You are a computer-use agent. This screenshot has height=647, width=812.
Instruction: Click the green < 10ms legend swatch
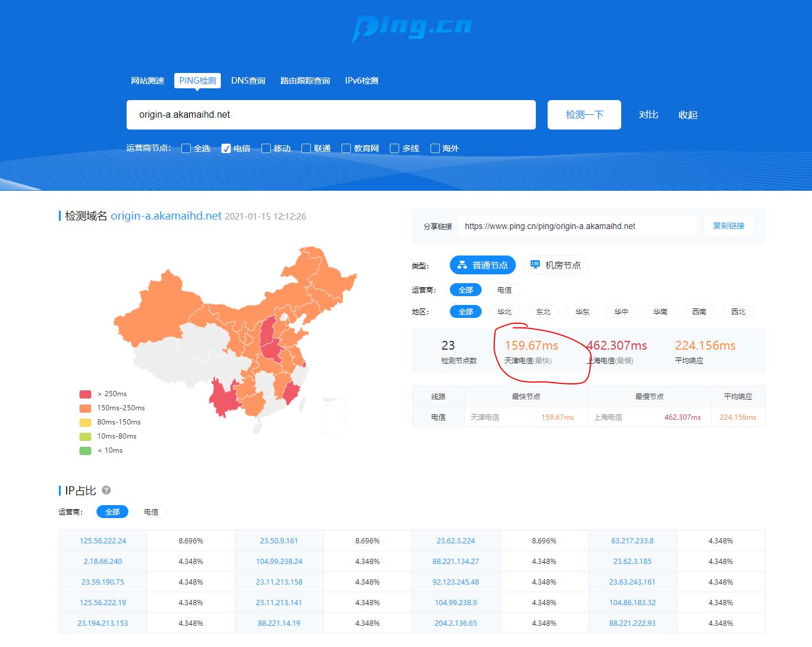pos(85,450)
